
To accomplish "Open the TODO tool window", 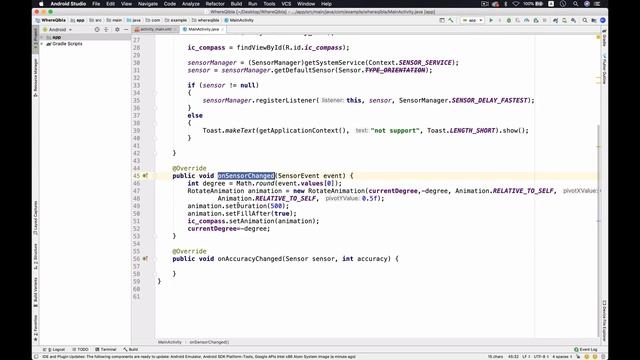I will 80,349.
